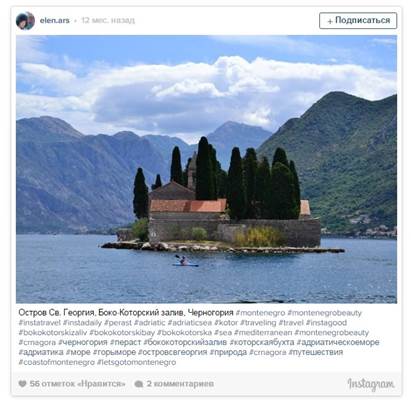Click the heart like icon

click(x=22, y=384)
